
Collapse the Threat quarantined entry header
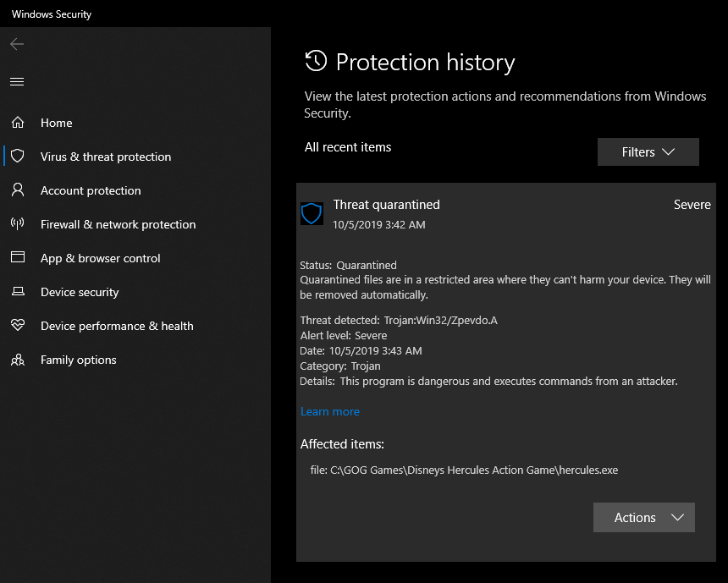506,213
